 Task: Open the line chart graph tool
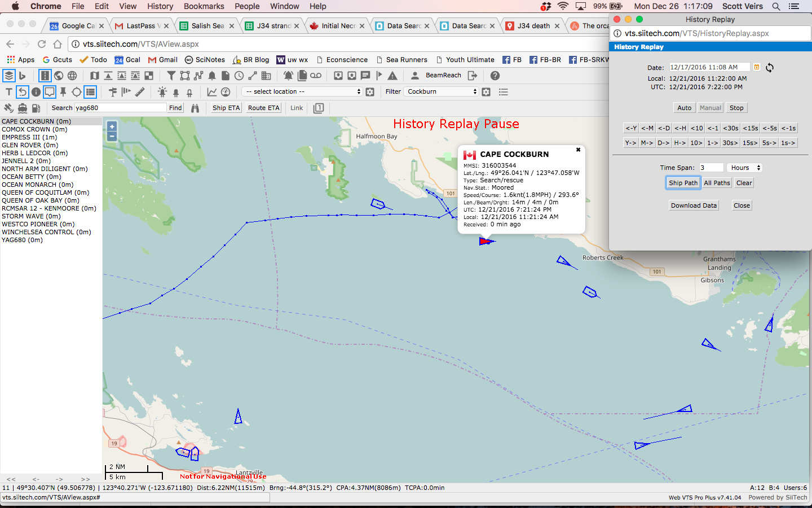212,91
